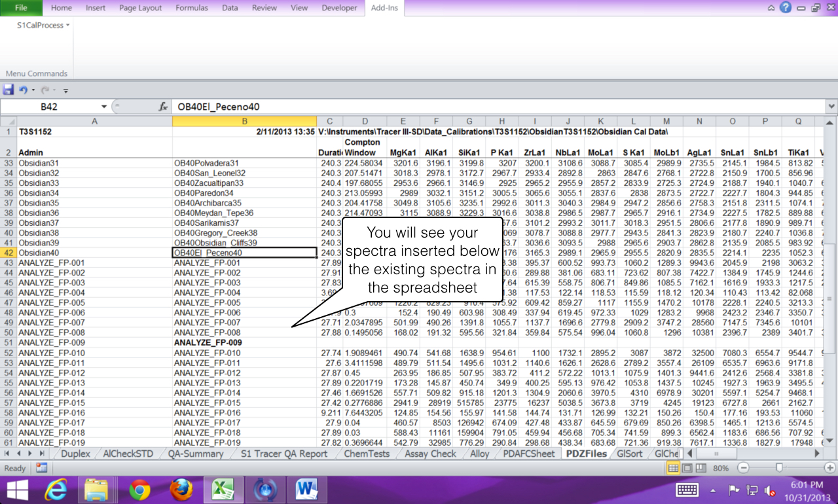This screenshot has width=838, height=504.
Task: Switch to the ChemTests sheet tab
Action: point(367,454)
